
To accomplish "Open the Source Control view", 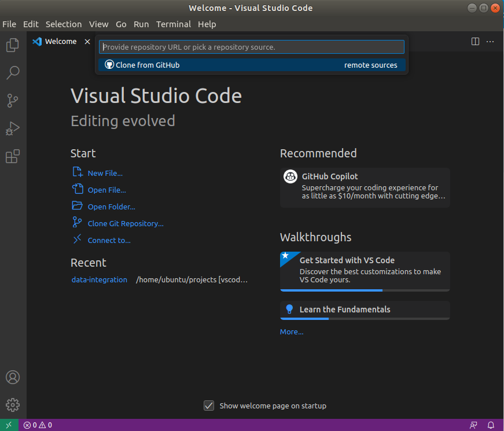I will click(13, 101).
